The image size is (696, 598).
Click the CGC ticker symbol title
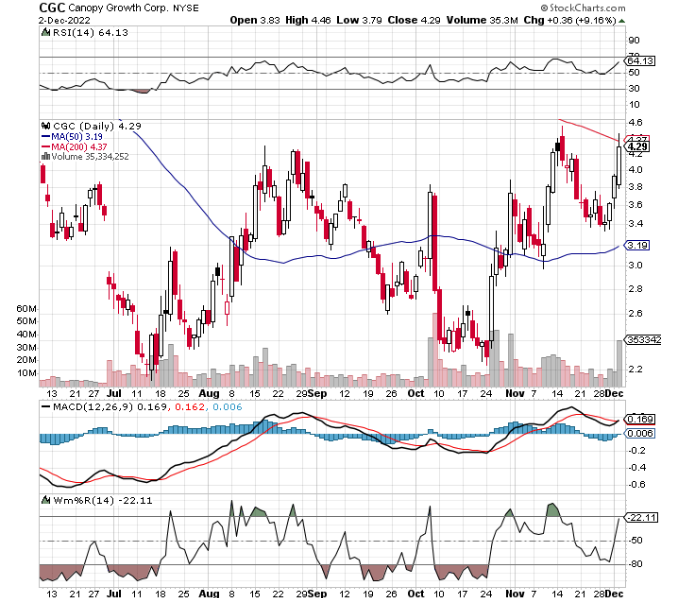[52, 6]
